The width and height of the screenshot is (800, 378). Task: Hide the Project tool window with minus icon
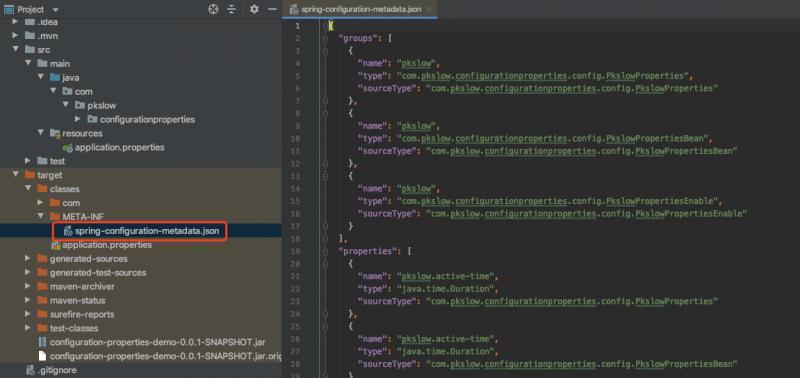coord(272,9)
